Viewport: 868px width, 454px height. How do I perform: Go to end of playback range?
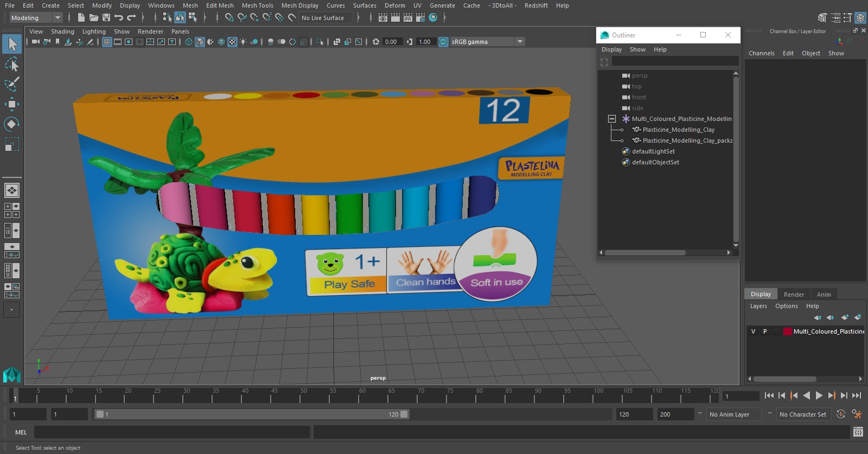pyautogui.click(x=857, y=395)
